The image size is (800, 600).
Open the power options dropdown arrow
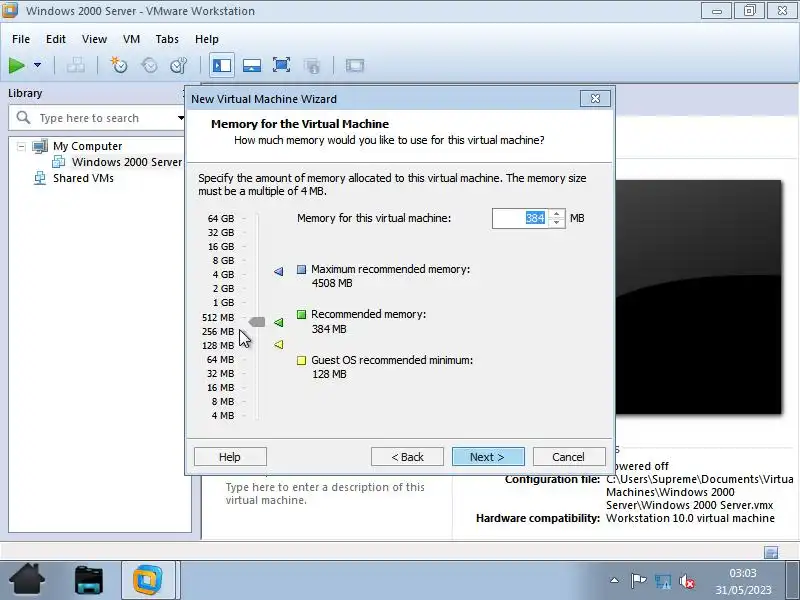[x=37, y=65]
